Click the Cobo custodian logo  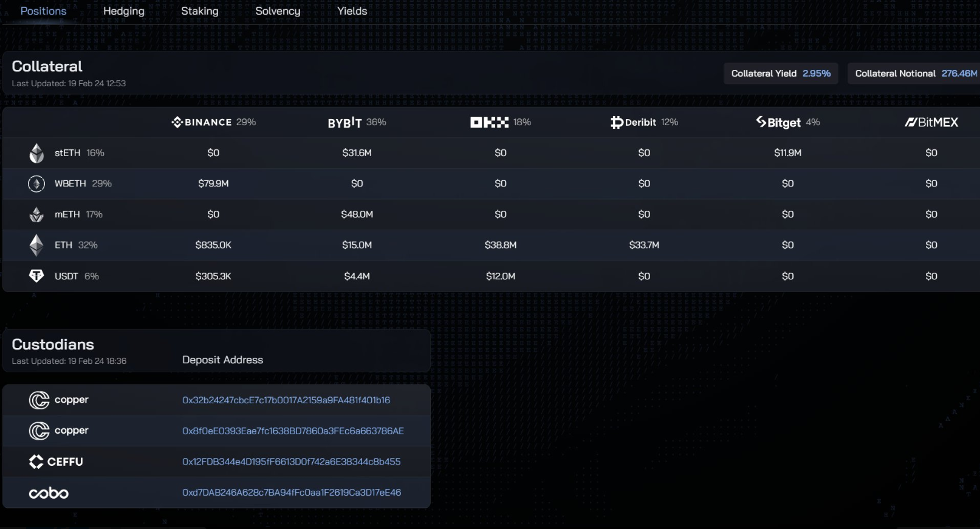point(49,493)
